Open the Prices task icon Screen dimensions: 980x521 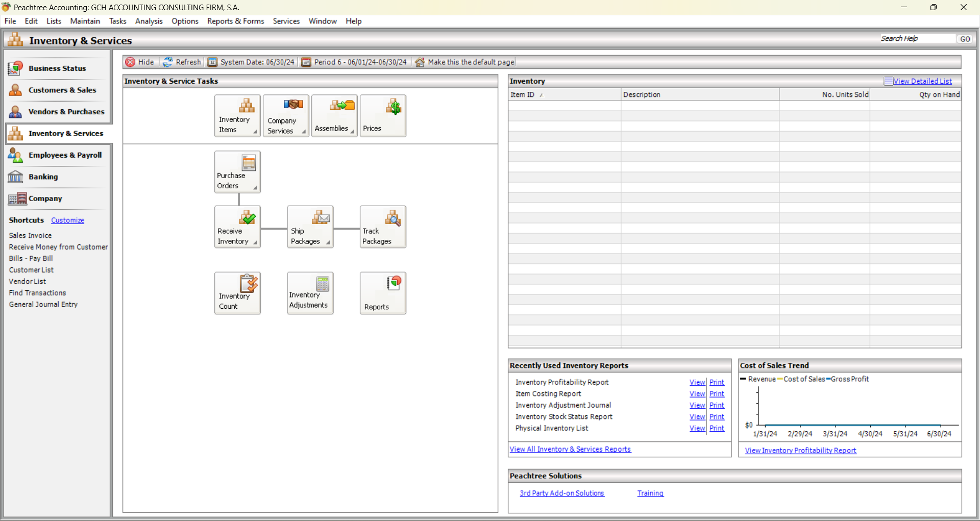(x=383, y=116)
